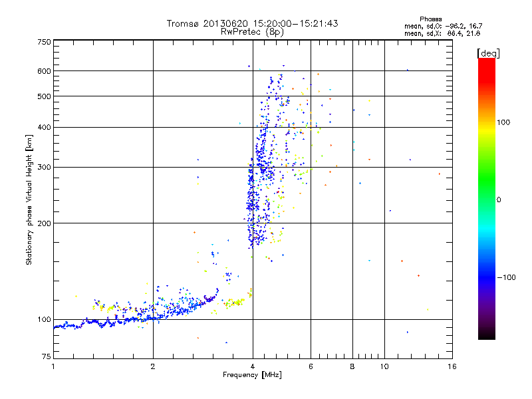Click the 'Frequency [MHz]' axis label
This screenshot has width=532, height=399.
[252, 375]
